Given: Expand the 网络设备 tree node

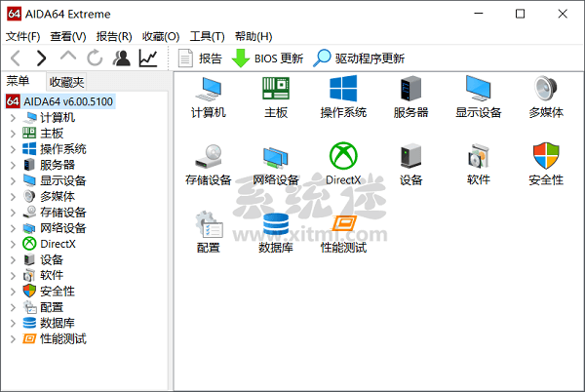Looking at the screenshot, I should 13,228.
